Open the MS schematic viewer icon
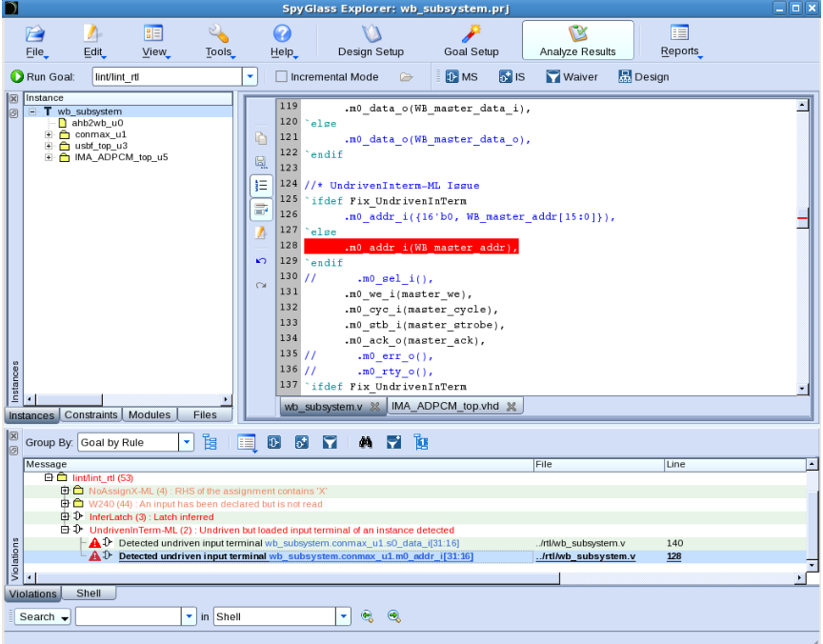The height and width of the screenshot is (644, 823). point(452,76)
